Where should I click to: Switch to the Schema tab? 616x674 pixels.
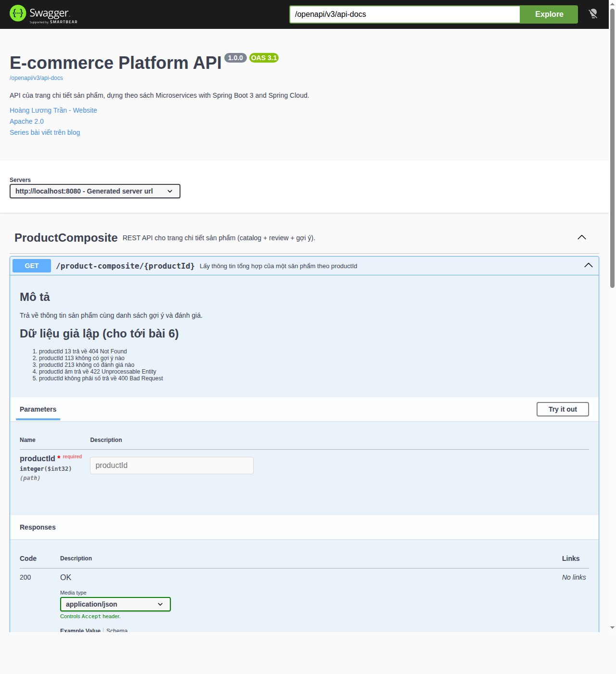(x=117, y=630)
